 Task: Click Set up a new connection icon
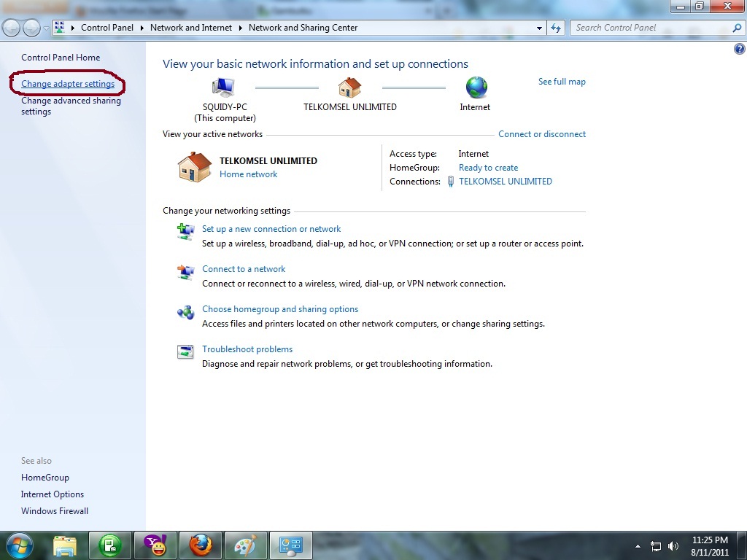click(186, 231)
